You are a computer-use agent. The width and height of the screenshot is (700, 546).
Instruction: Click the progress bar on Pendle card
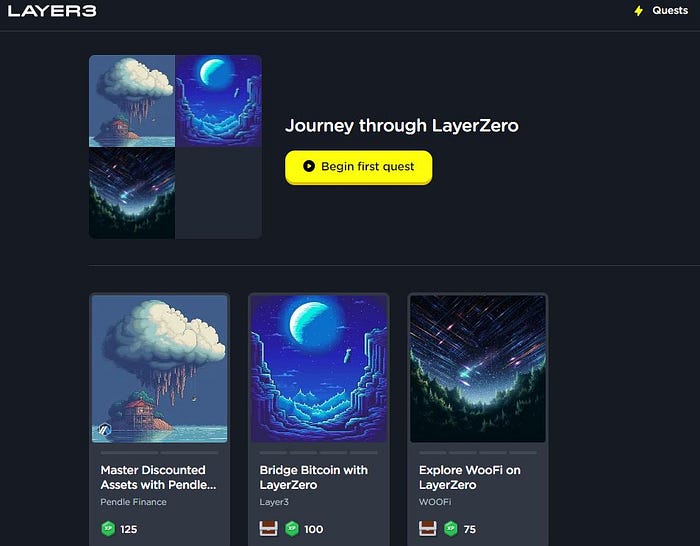click(x=159, y=453)
